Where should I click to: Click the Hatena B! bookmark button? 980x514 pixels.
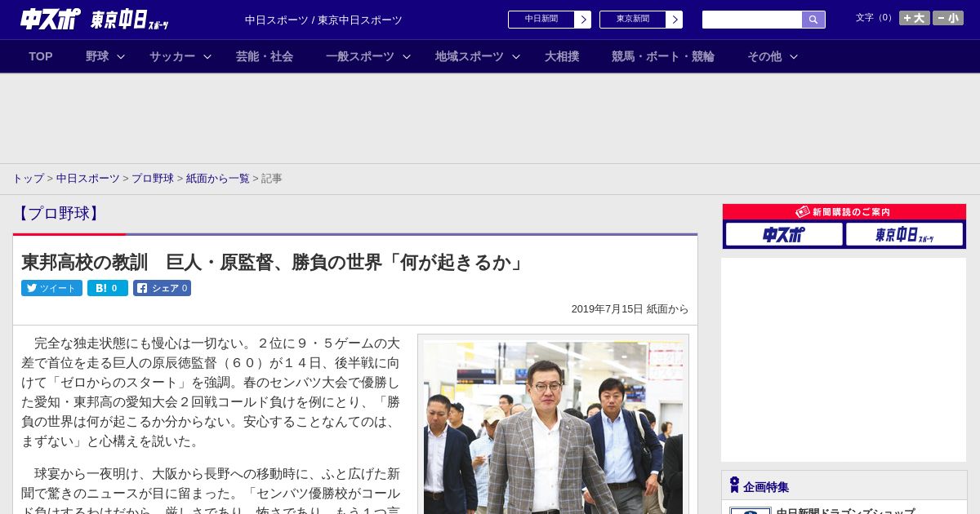[108, 288]
